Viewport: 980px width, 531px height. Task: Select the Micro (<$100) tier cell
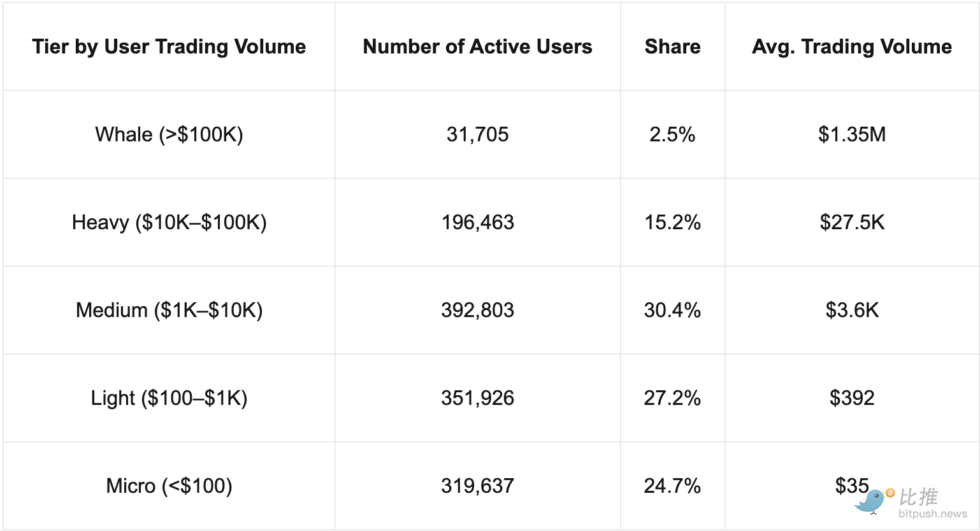[169, 486]
